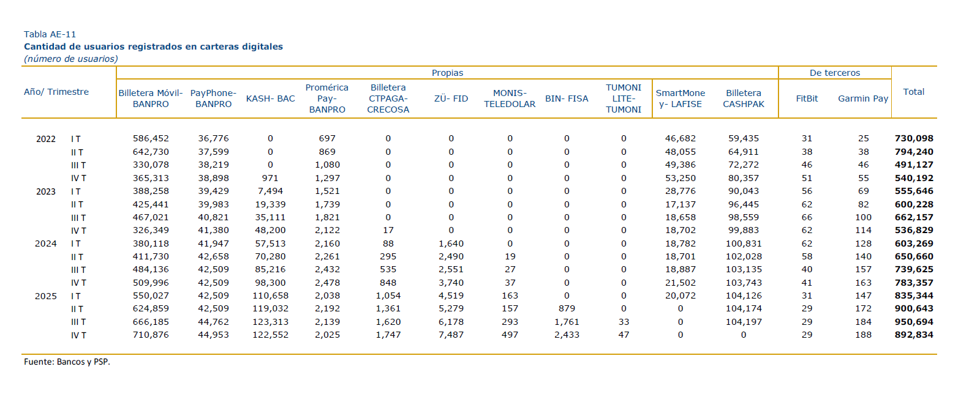
Task: Select the 'Fuente: Bancos y PSP.' footnote
Action: pos(67,362)
